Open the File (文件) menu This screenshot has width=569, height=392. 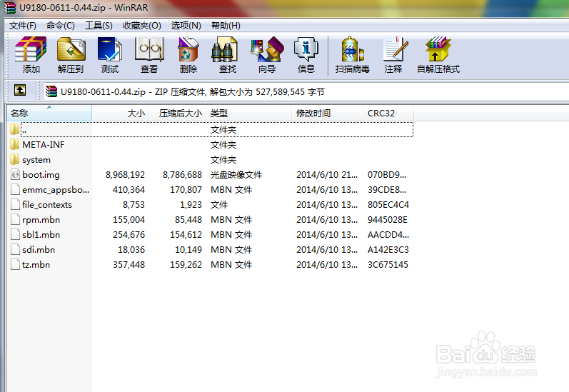point(23,26)
